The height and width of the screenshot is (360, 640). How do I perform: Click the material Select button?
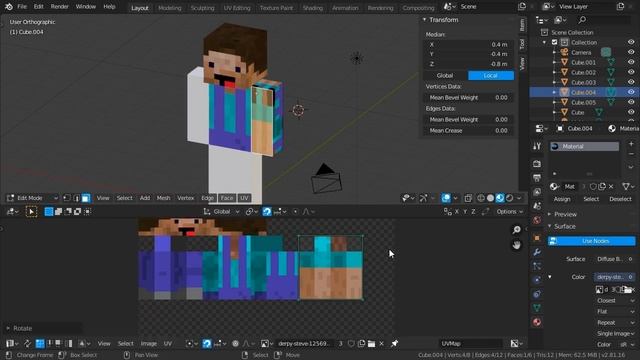pos(591,199)
